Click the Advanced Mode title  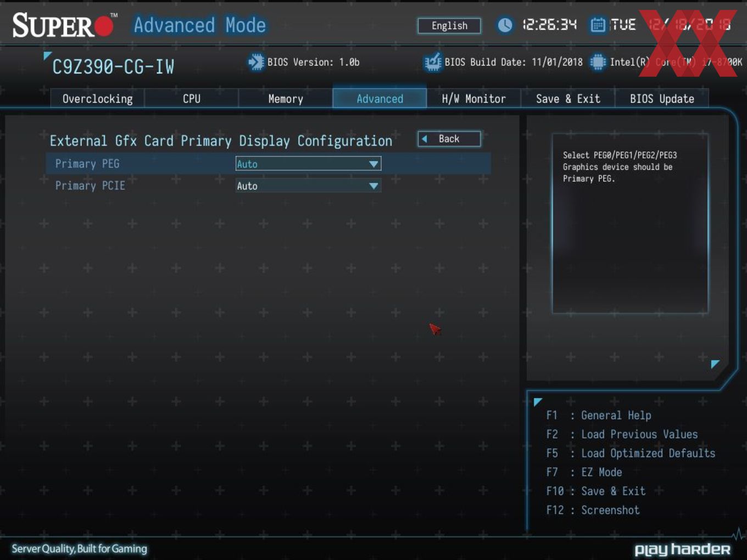200,25
